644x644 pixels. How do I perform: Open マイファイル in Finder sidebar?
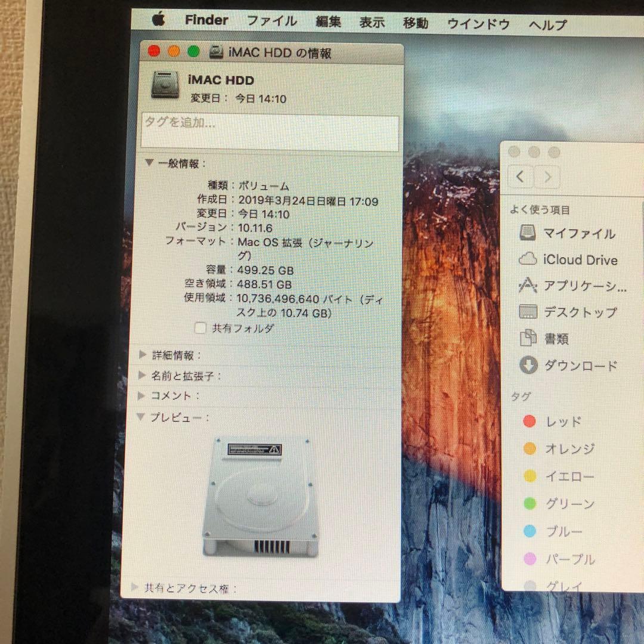click(x=567, y=233)
